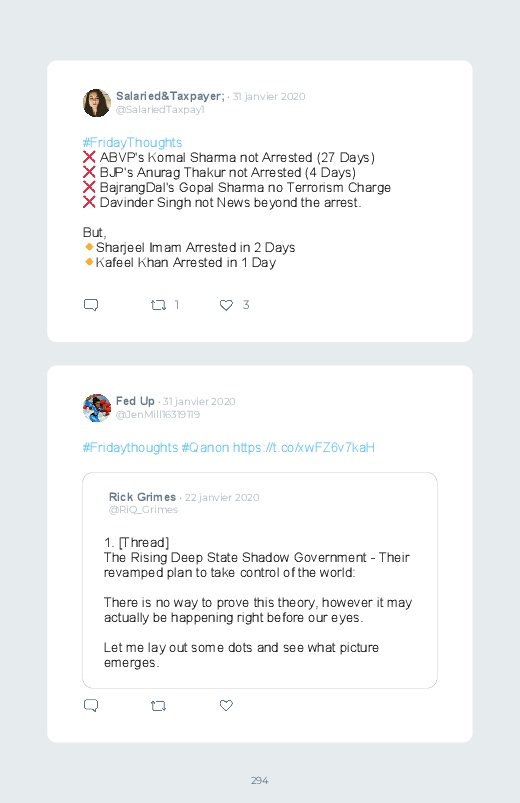Like the Fed Up tweet
This screenshot has width=520, height=803.
point(226,705)
